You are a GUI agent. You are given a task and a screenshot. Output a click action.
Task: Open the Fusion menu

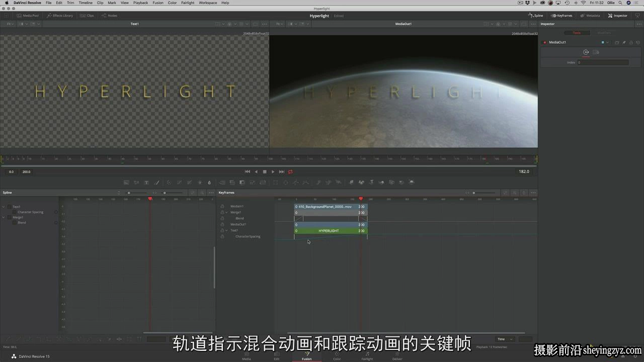point(158,3)
